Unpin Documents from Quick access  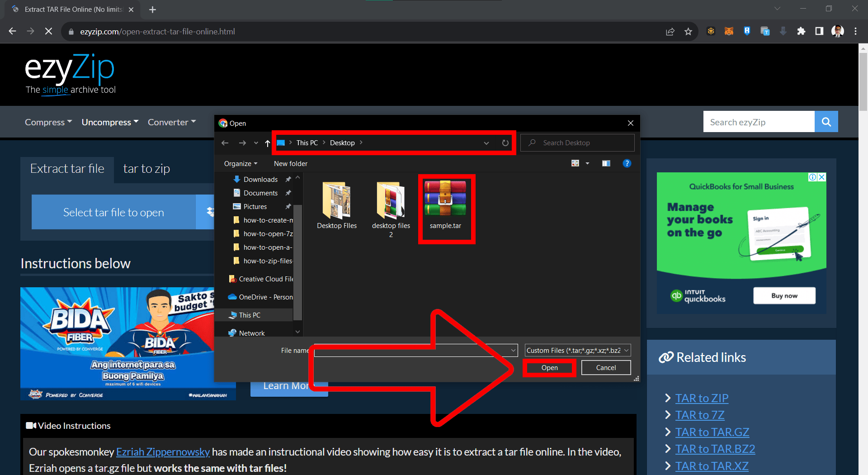click(288, 193)
